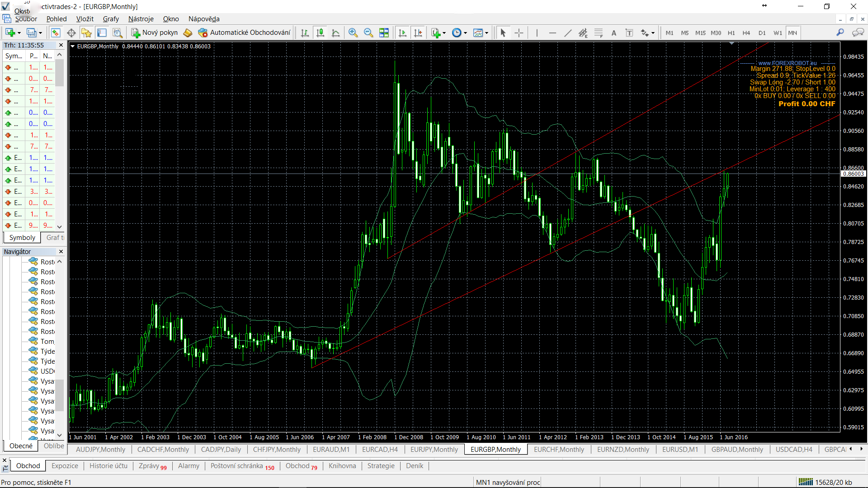The width and height of the screenshot is (868, 488).
Task: Open the Nástroje menu
Action: 141,19
